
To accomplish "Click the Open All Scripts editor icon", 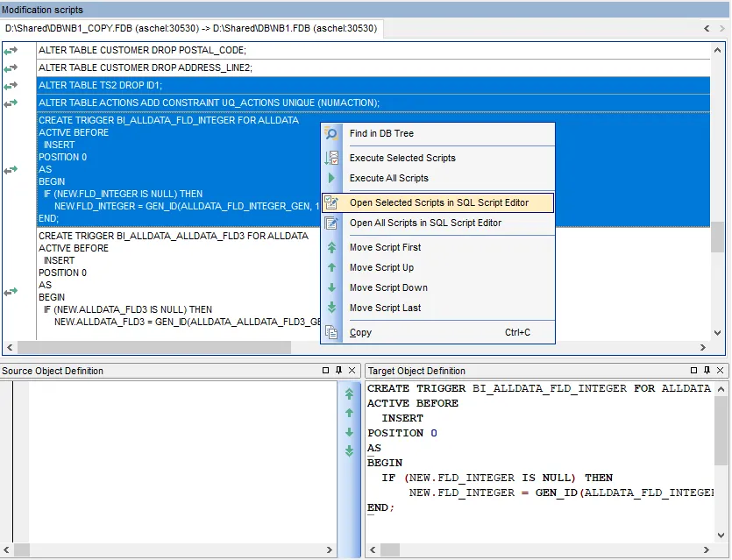I will [x=331, y=223].
